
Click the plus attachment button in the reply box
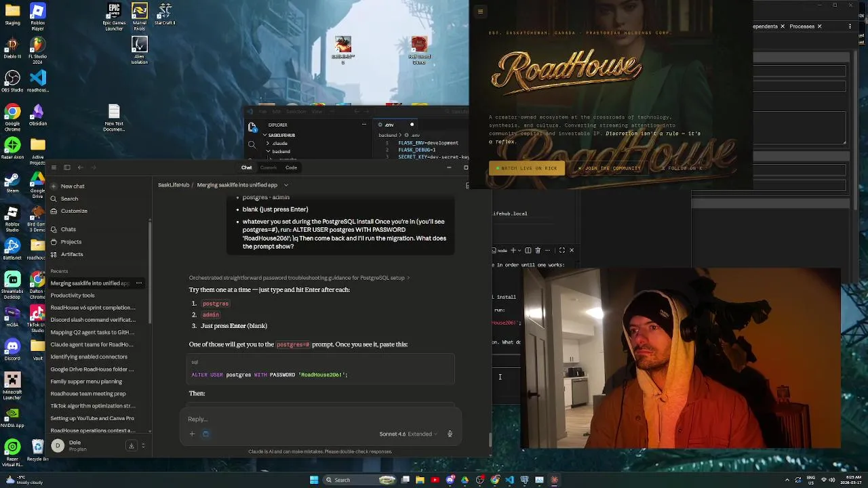click(192, 434)
